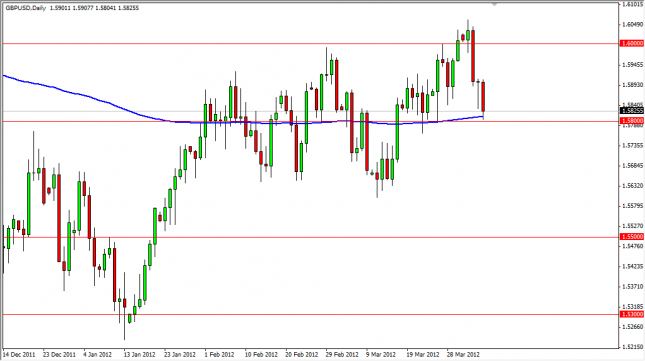Click the 1.59455 price axis label
The image size is (645, 361).
coord(633,65)
